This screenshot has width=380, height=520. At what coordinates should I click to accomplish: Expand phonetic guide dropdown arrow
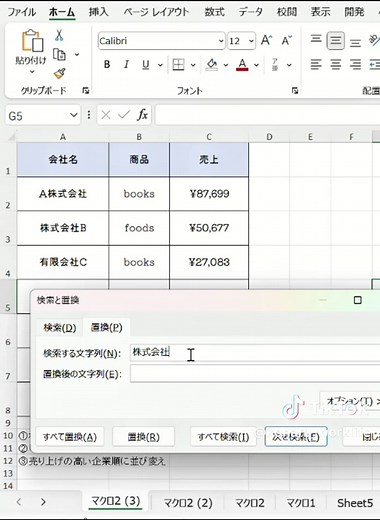click(289, 65)
